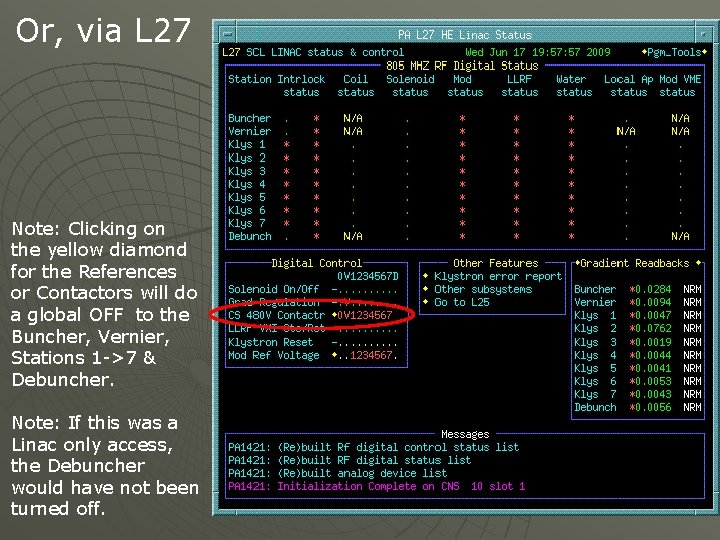The image size is (720, 540).
Task: Click the diamond right of Gradient Readbacks title
Action: 698,263
